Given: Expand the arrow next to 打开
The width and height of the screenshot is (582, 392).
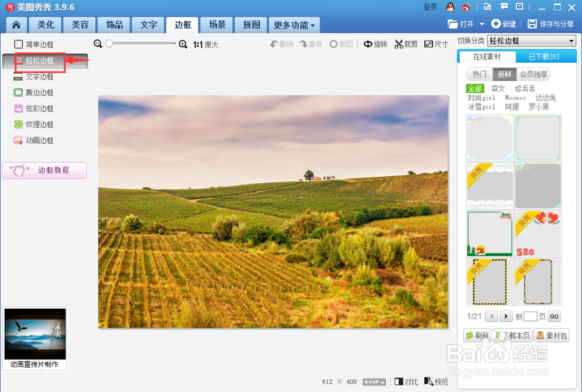Looking at the screenshot, I should coord(482,24).
